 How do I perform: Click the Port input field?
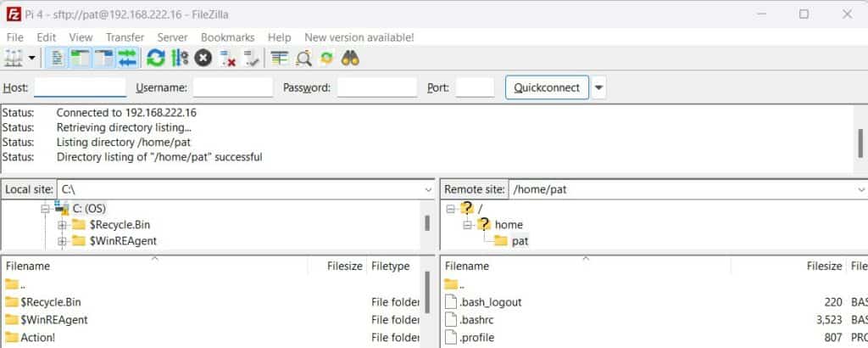coord(475,87)
